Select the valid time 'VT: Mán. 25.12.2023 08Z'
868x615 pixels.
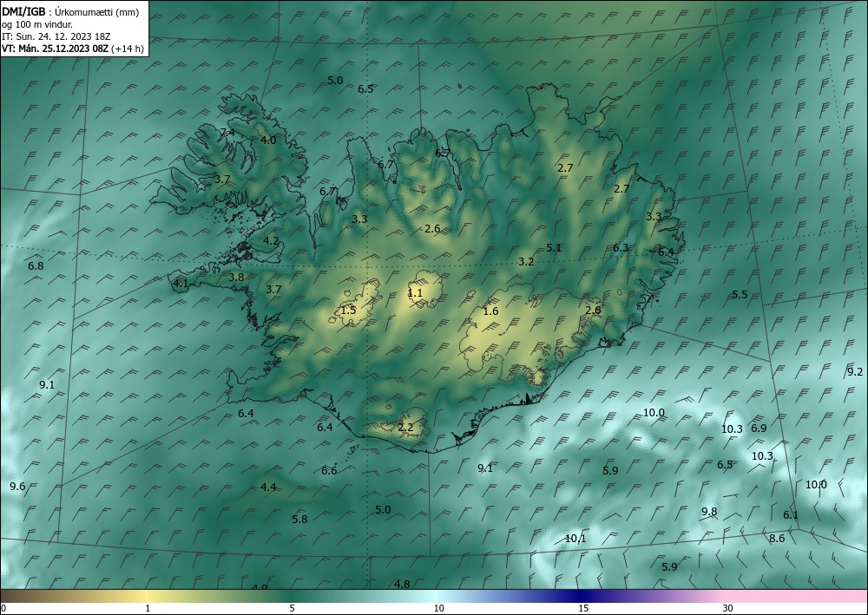coord(55,49)
